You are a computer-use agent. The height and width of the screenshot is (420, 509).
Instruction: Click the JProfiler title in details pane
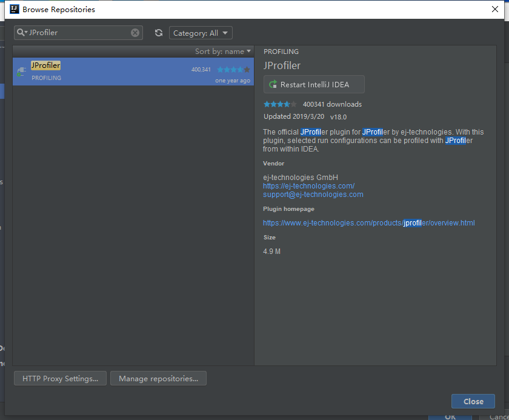point(282,65)
